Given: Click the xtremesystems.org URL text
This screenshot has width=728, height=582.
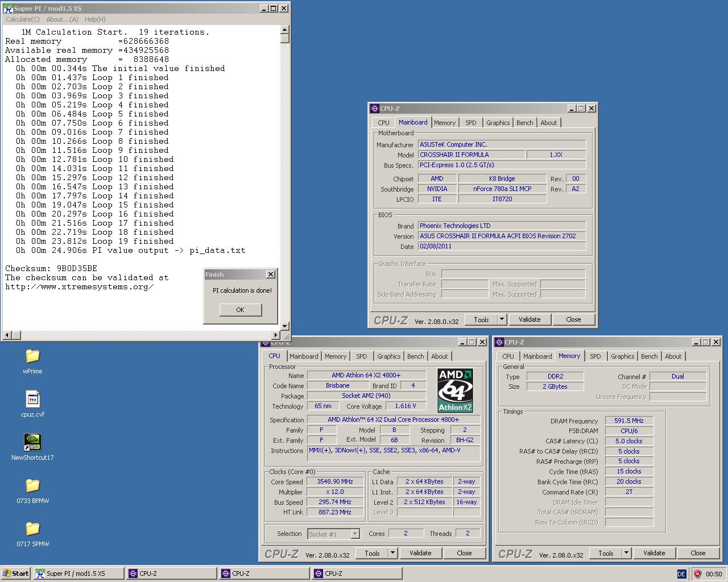Looking at the screenshot, I should point(80,286).
